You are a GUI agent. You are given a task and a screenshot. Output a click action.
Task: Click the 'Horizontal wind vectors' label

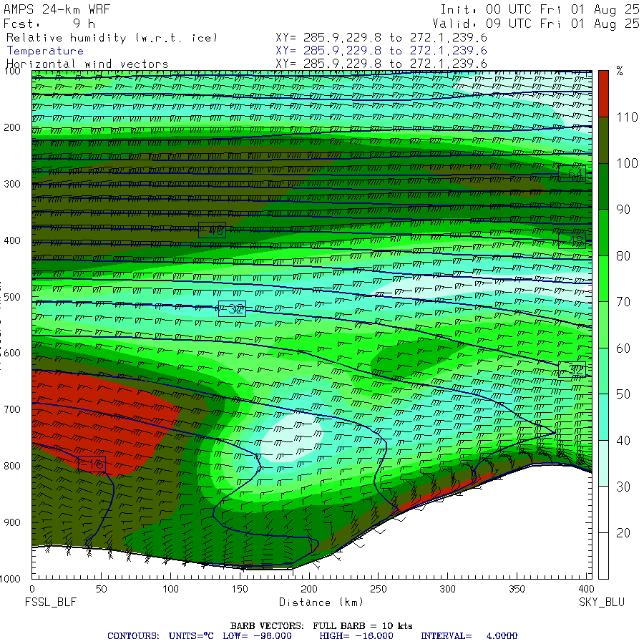[87, 64]
